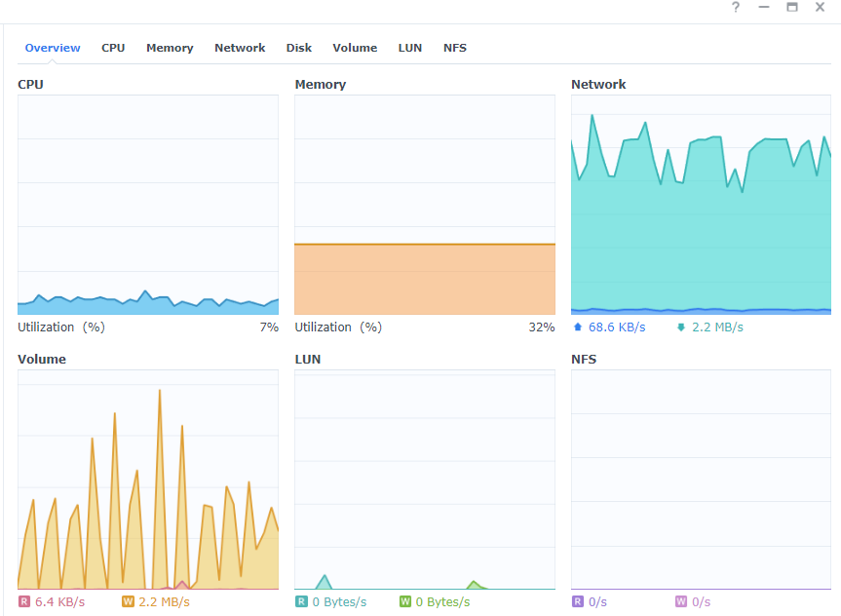Maximize the Resource Monitor window
This screenshot has width=841, height=616.
point(792,8)
